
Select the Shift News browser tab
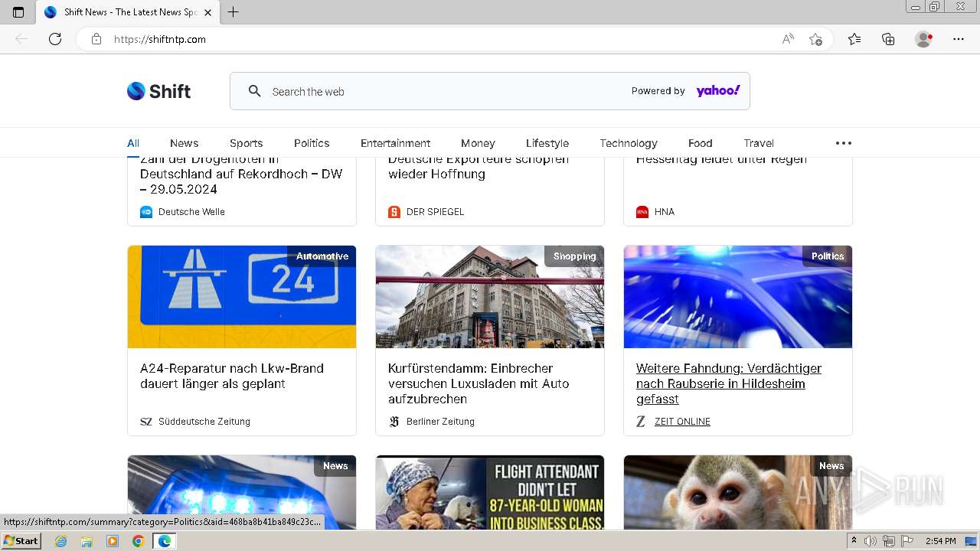coord(128,12)
